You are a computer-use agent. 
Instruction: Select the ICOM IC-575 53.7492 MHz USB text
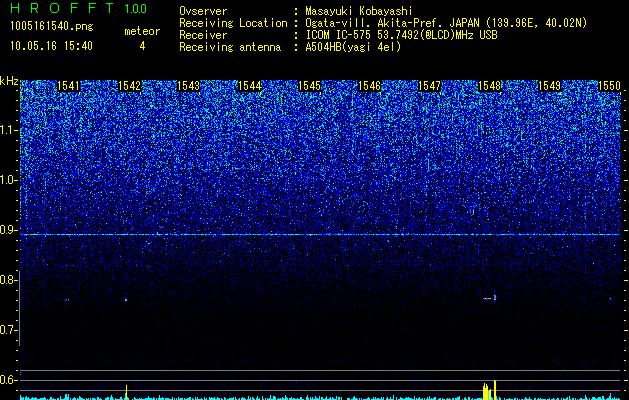pos(401,35)
